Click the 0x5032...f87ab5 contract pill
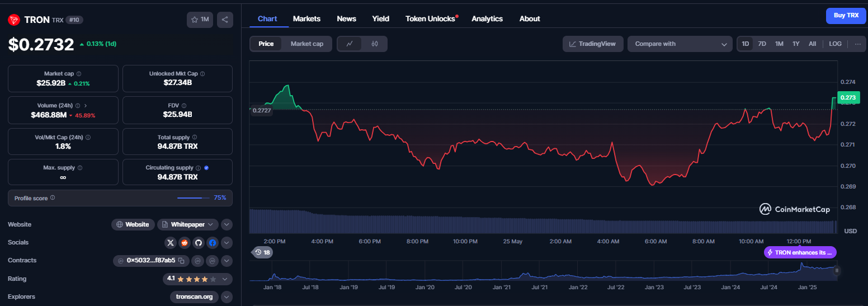868x306 pixels. pos(151,261)
